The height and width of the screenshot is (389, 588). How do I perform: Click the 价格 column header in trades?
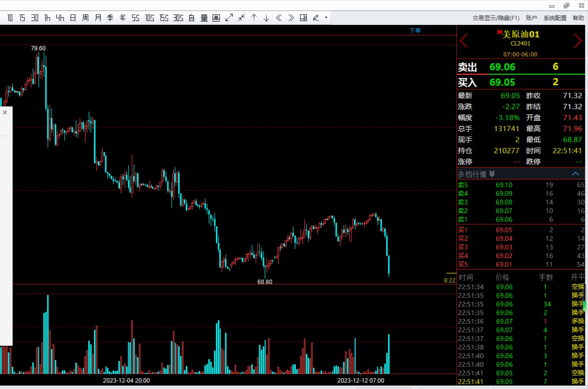click(502, 277)
